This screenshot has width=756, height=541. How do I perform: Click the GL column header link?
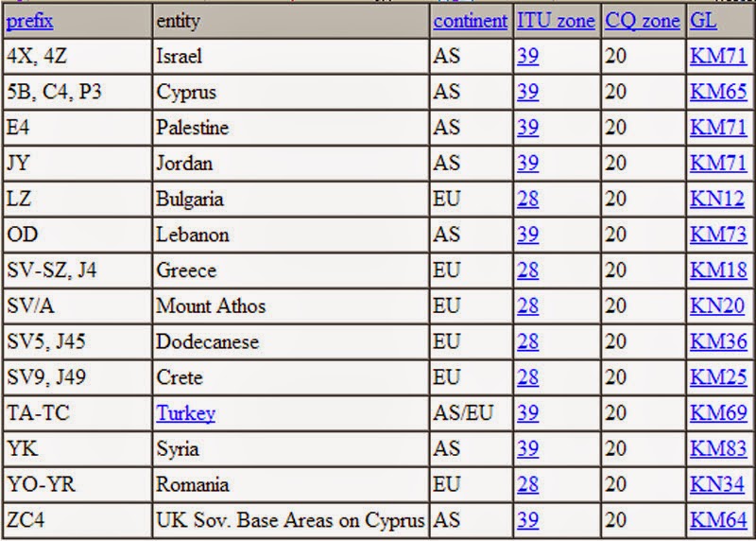(x=703, y=21)
